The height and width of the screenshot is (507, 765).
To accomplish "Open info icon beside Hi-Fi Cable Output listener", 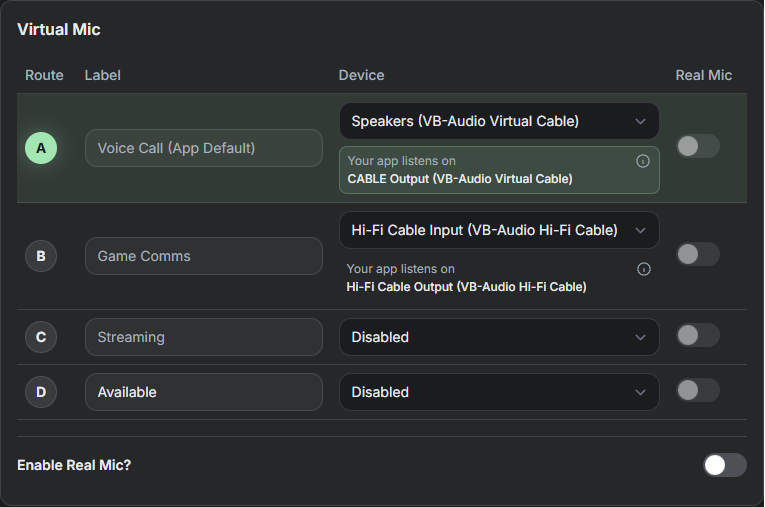I will 644,269.
